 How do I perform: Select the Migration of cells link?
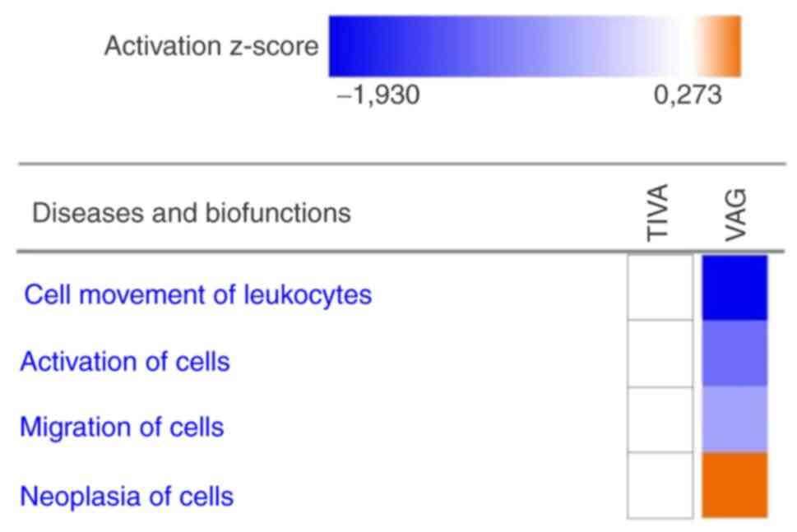click(122, 428)
